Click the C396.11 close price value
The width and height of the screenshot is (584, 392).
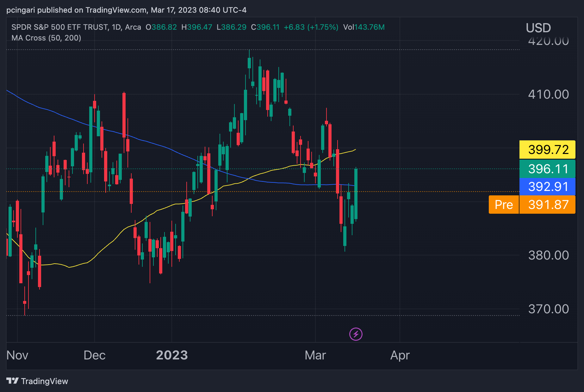click(265, 27)
